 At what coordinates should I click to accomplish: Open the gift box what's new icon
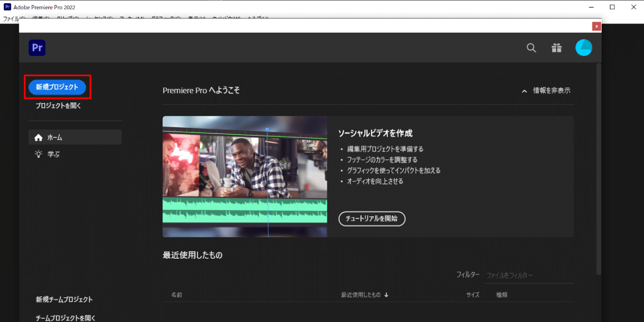[x=557, y=48]
